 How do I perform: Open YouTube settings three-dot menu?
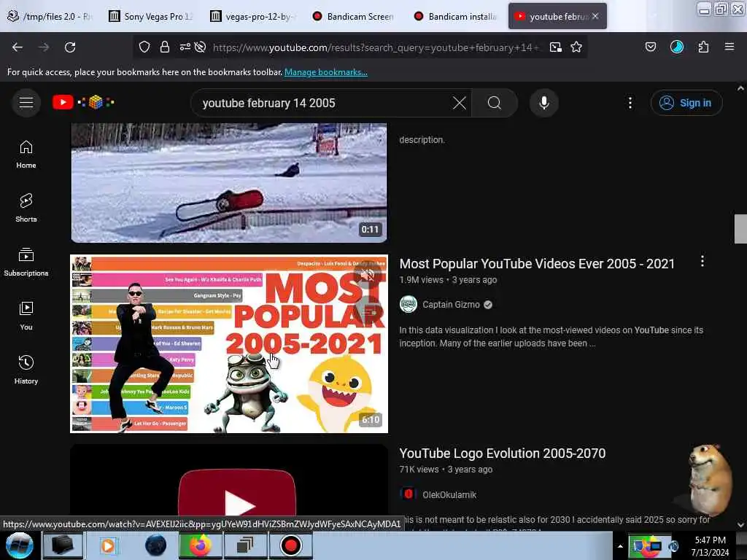click(x=630, y=103)
